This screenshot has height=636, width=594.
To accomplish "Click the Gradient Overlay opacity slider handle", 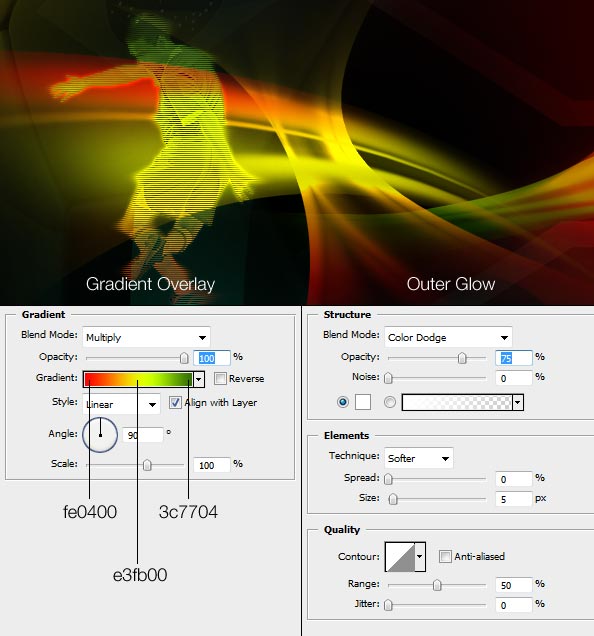I will [x=184, y=358].
